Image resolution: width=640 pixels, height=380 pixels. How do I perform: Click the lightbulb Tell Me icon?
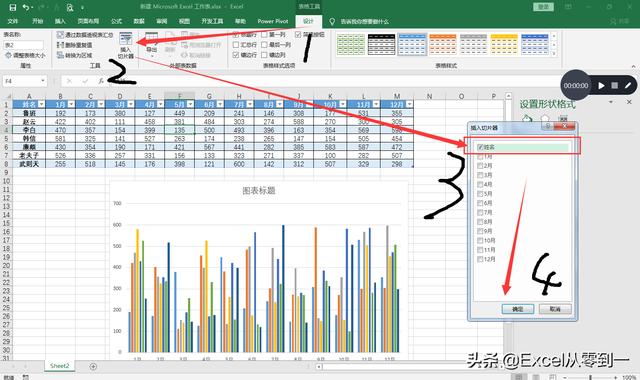(332, 21)
